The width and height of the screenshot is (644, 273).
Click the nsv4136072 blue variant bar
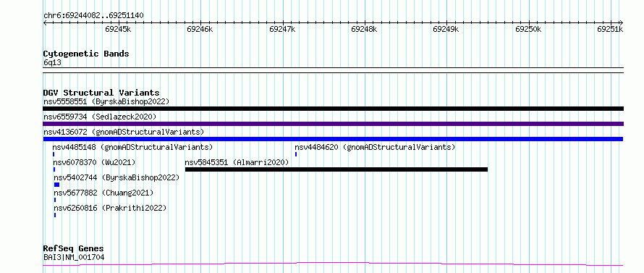(x=333, y=139)
